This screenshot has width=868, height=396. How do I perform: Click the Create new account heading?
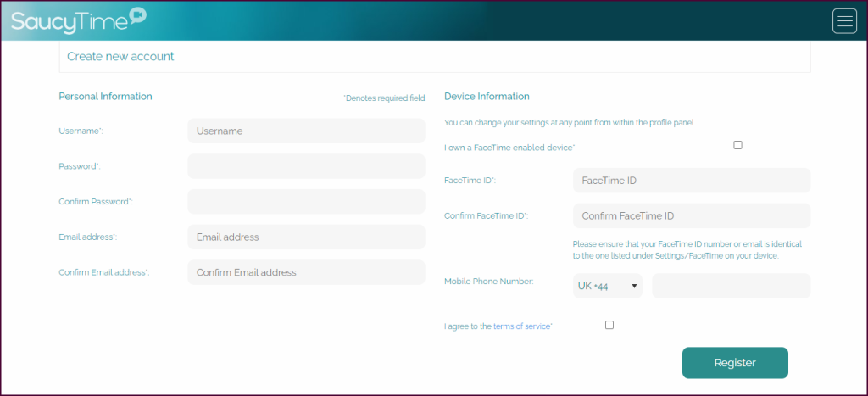click(120, 56)
